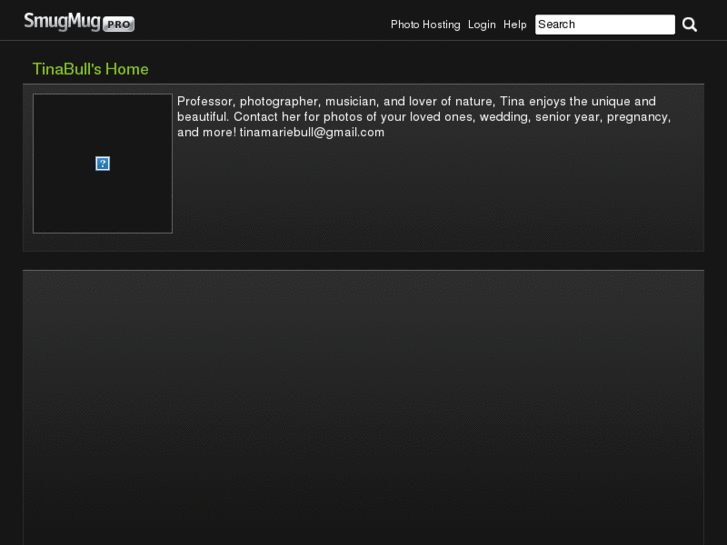Click the tinamariebull@gmail.com email text
727x545 pixels.
coord(312,133)
